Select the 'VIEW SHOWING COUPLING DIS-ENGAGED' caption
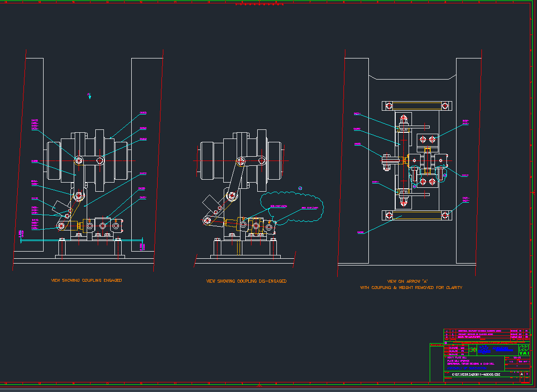 point(246,281)
